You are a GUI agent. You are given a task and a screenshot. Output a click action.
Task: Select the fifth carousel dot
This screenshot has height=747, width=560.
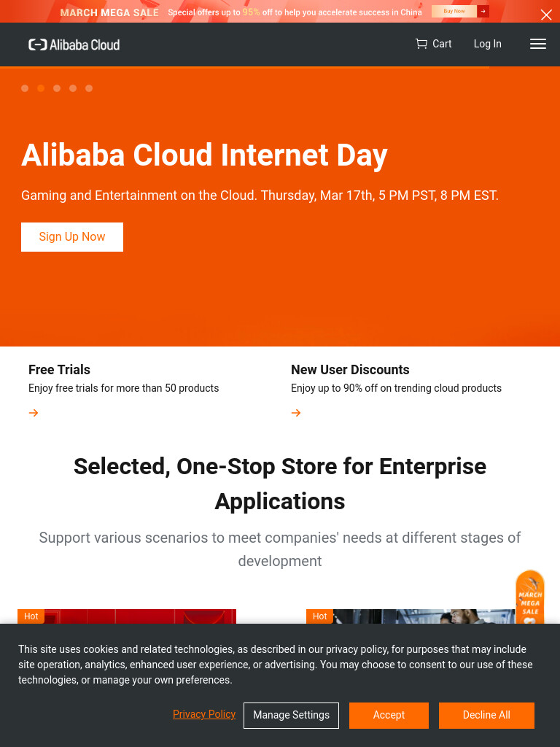click(x=88, y=88)
